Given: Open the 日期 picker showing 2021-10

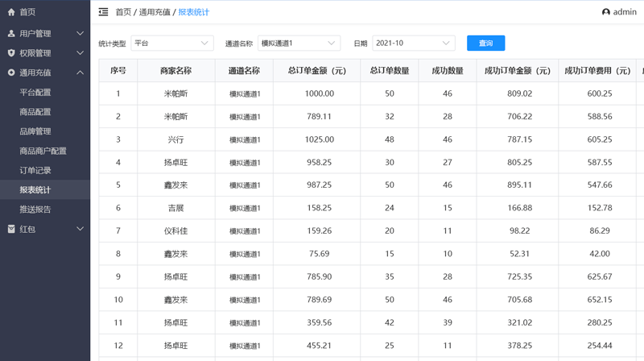Looking at the screenshot, I should [413, 44].
